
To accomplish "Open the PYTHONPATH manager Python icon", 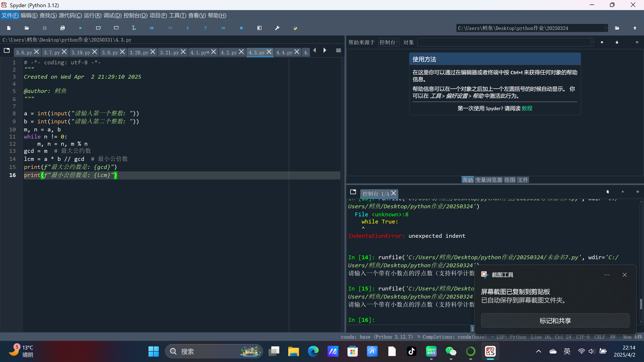I will pyautogui.click(x=295, y=28).
